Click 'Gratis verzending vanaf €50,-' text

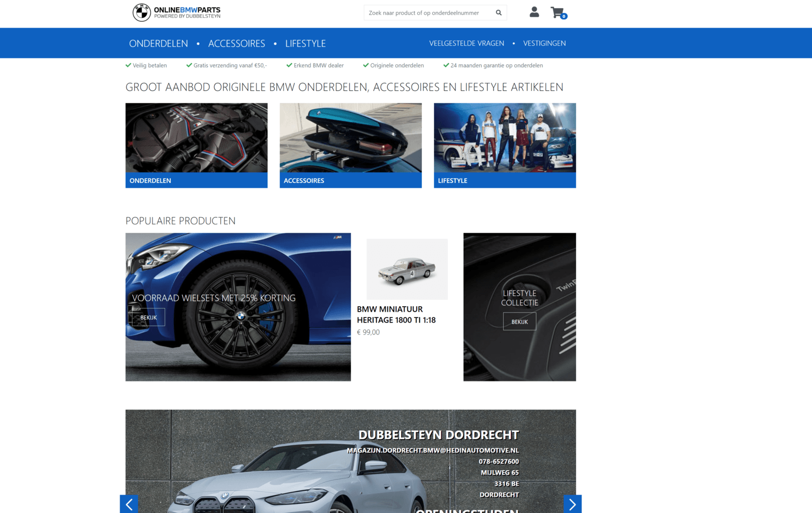pyautogui.click(x=230, y=65)
